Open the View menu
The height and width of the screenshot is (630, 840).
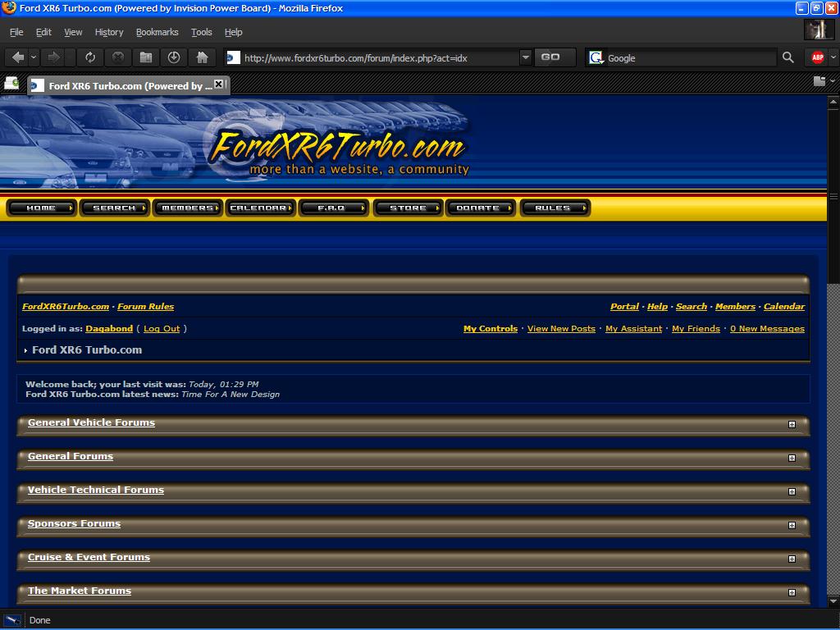click(x=73, y=32)
